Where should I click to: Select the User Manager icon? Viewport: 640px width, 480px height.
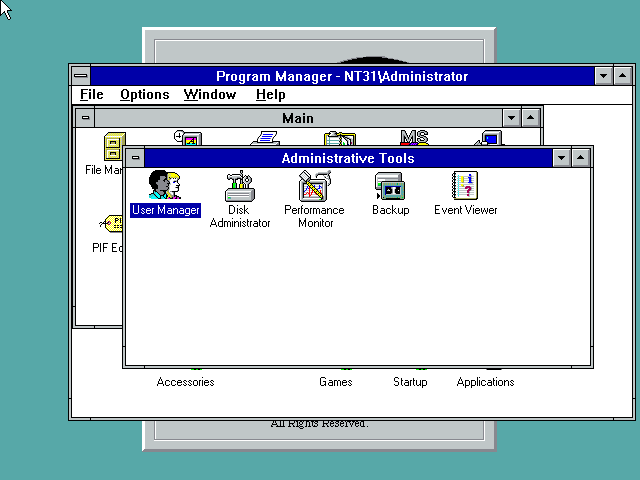point(164,185)
